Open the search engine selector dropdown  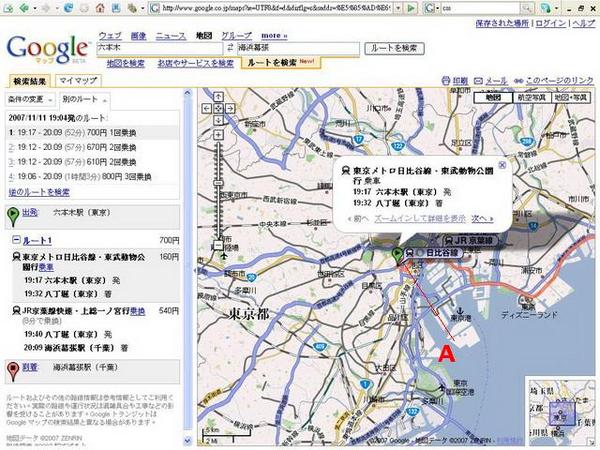[x=437, y=8]
